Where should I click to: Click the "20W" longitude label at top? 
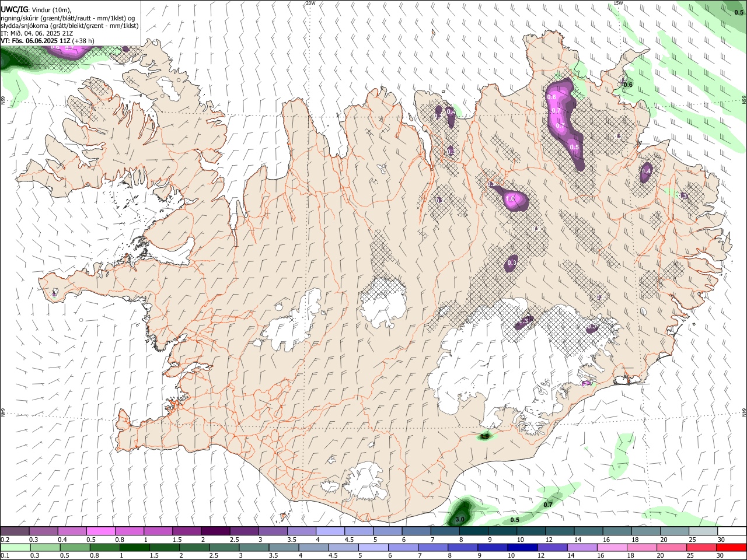coord(310,3)
